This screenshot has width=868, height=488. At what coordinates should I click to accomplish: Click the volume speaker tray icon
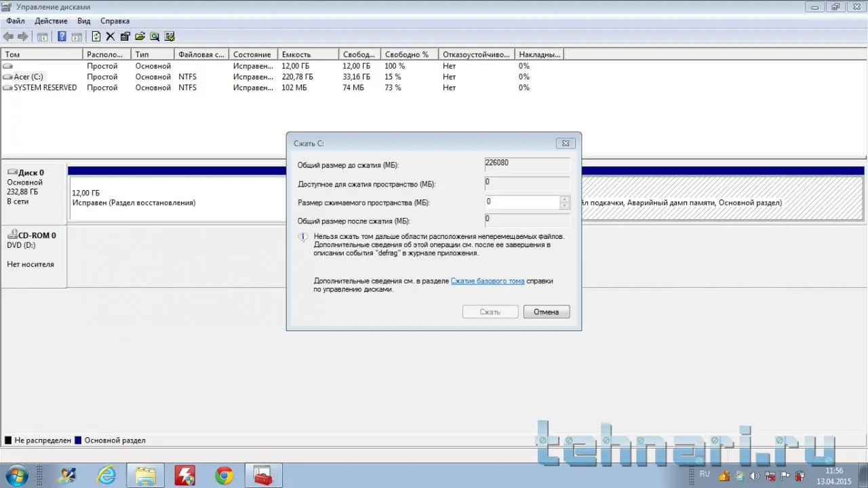click(754, 476)
